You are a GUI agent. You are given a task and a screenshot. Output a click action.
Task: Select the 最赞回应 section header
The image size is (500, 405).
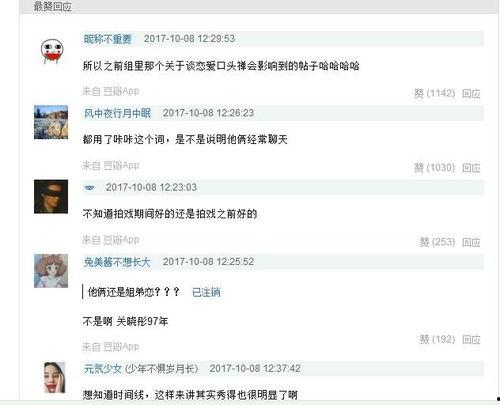[x=52, y=6]
